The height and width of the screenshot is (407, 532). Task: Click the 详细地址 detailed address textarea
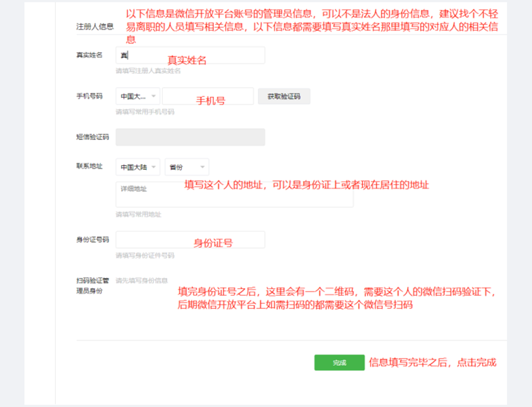(235, 194)
